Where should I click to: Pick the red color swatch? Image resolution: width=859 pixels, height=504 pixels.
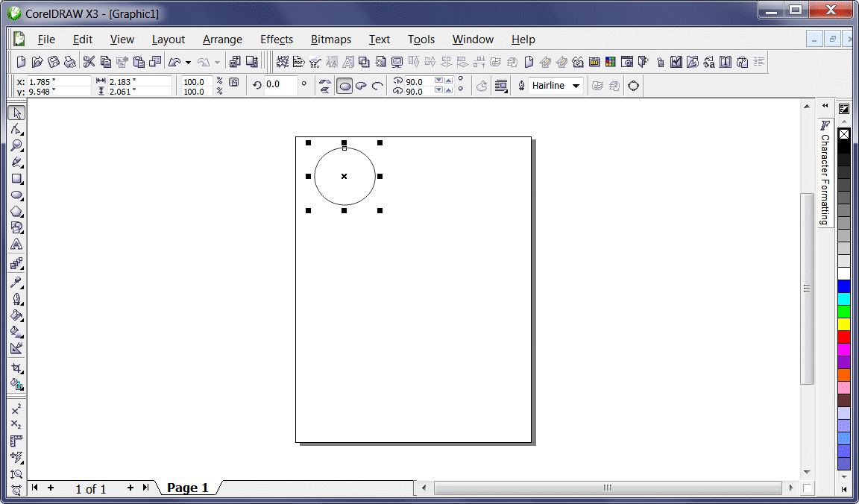click(844, 336)
